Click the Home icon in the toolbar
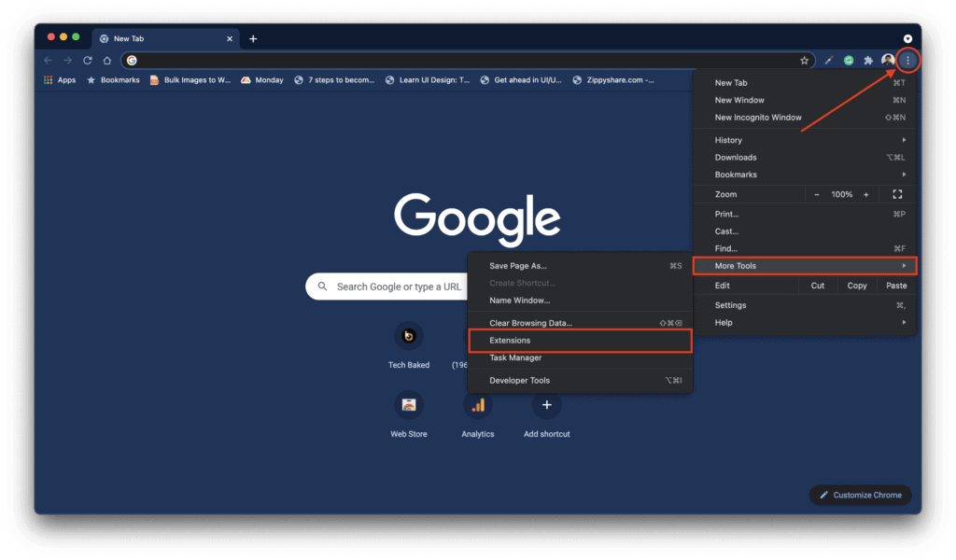 (x=106, y=60)
